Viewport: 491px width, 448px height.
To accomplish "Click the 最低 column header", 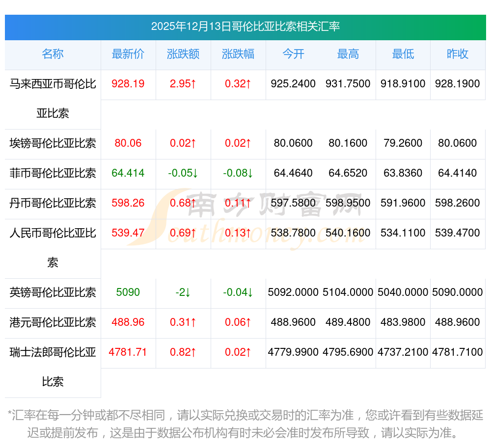I will point(403,54).
